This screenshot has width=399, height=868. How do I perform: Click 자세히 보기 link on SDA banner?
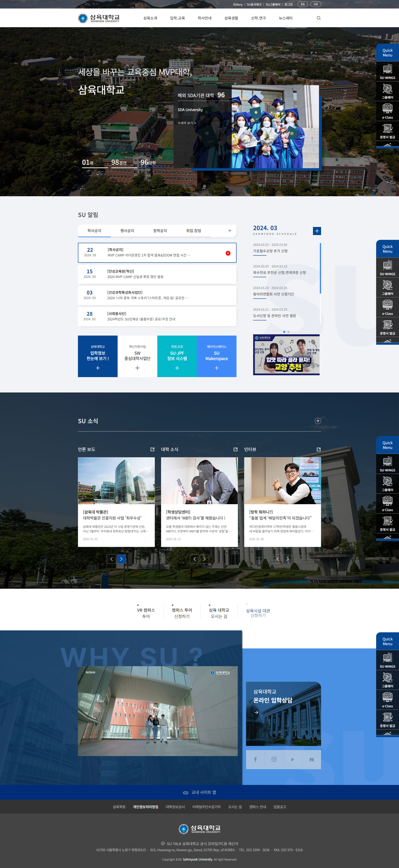click(x=187, y=123)
